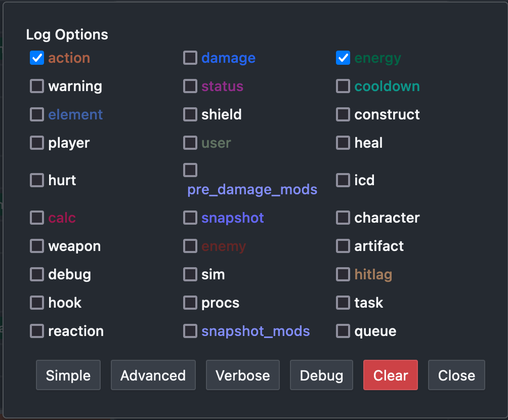This screenshot has height=420, width=508.
Task: Enable the damage log option
Action: pyautogui.click(x=190, y=58)
